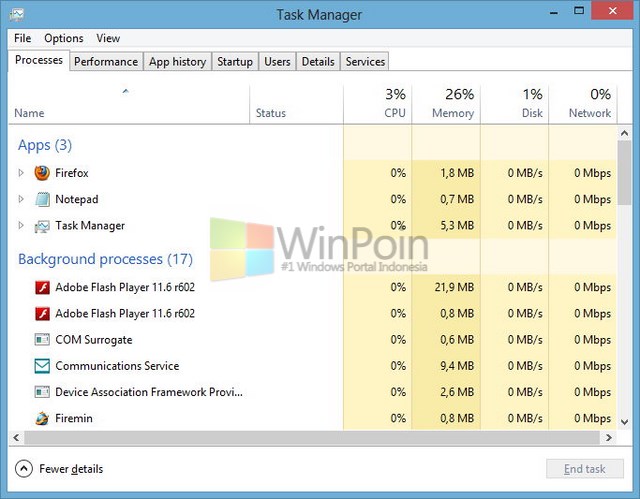Sort by the Network column header
The height and width of the screenshot is (499, 640).
tap(583, 104)
